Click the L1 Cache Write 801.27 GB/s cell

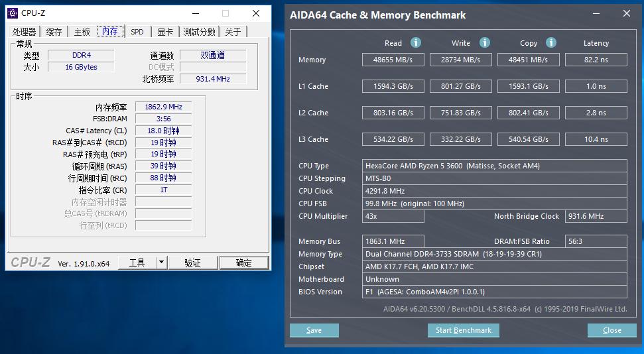pos(461,86)
